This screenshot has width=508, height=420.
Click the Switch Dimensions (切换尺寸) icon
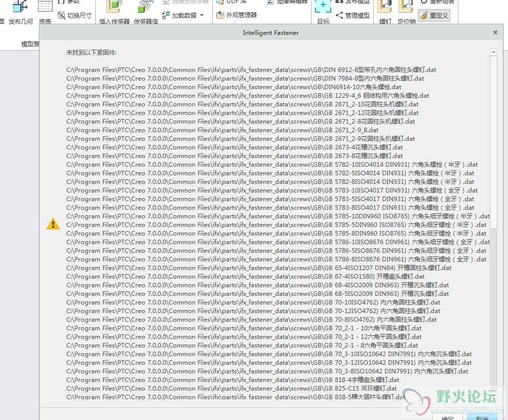[x=61, y=15]
